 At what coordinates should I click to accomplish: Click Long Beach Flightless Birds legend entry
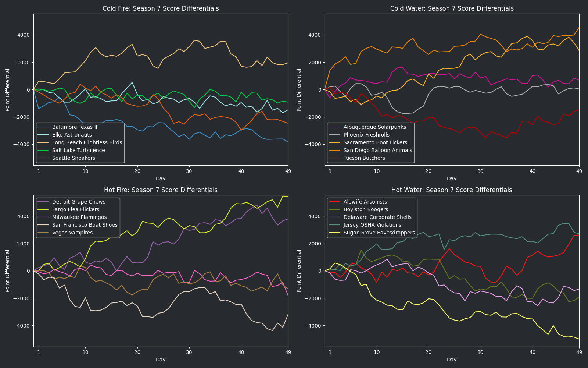pyautogui.click(x=87, y=142)
